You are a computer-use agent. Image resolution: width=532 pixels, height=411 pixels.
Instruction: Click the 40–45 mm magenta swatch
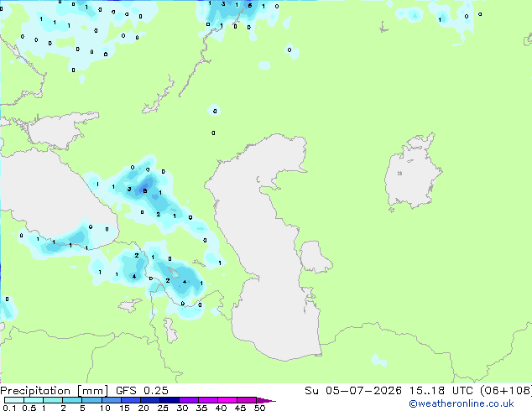click(x=227, y=400)
